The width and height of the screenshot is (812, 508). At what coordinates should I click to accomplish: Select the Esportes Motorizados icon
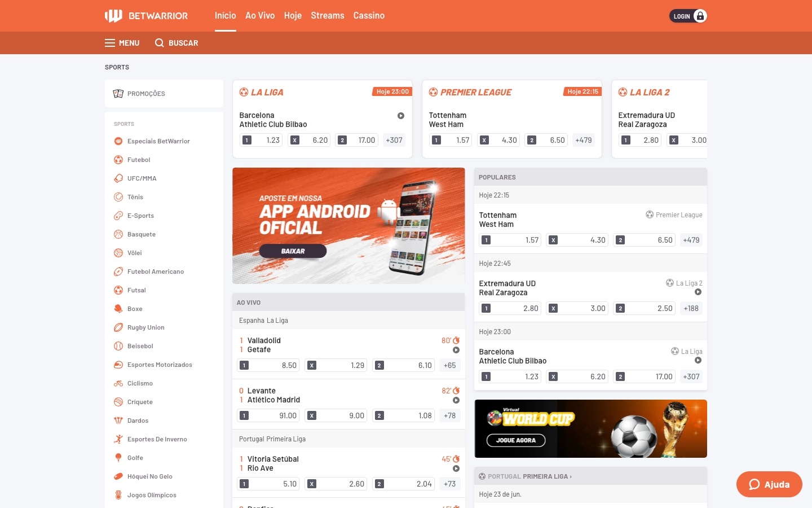tap(118, 365)
